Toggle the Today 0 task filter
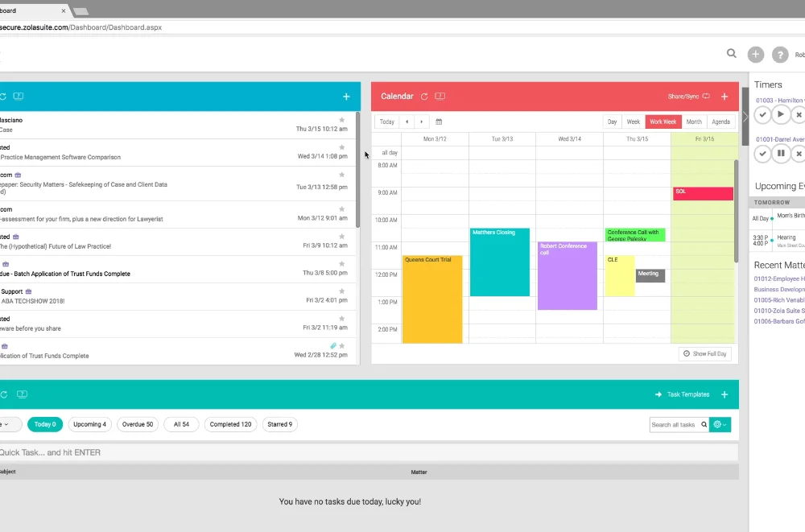This screenshot has height=532, width=805. [45, 424]
